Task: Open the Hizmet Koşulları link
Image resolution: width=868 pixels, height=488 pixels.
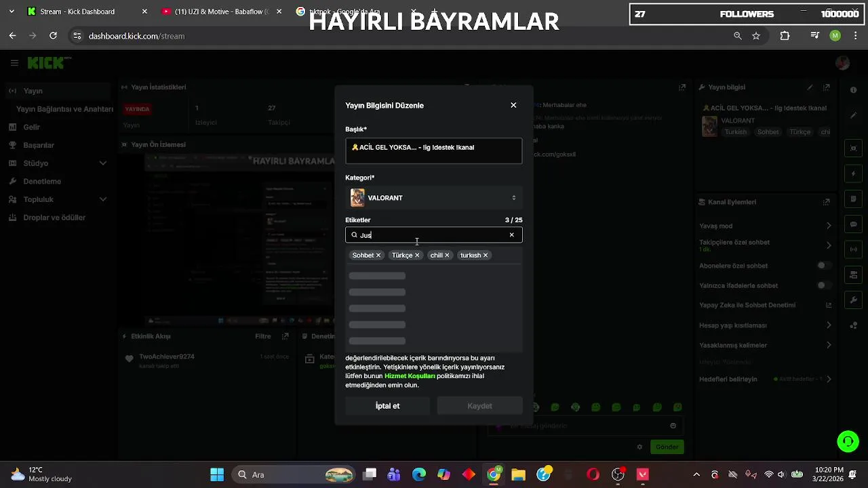Action: [x=410, y=376]
